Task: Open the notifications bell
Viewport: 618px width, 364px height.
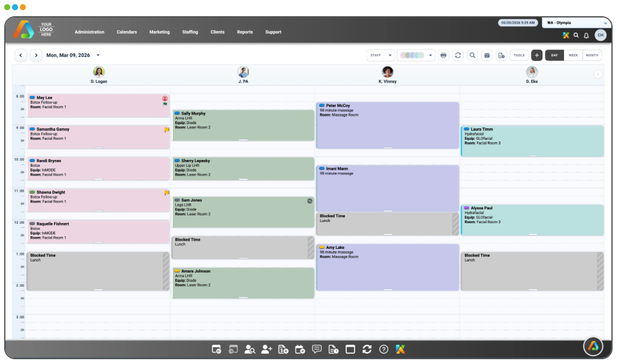Action: pyautogui.click(x=586, y=35)
